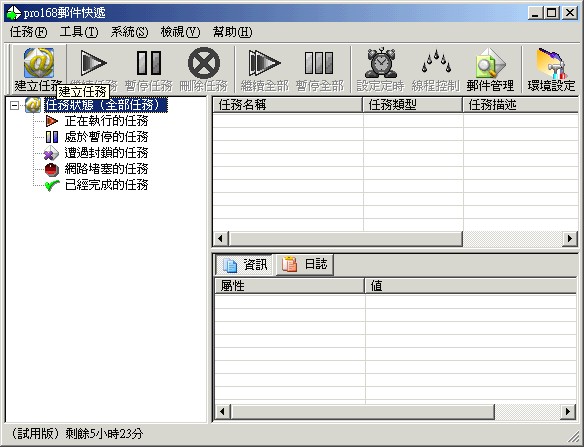Open the 檢視(V) menu
The width and height of the screenshot is (584, 447).
tap(180, 32)
